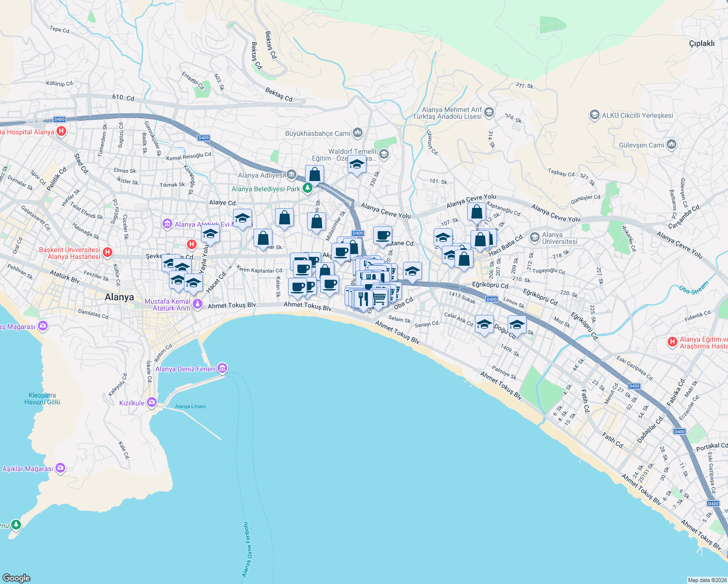Image resolution: width=728 pixels, height=584 pixels.
Task: Click the shopping cart supermarket marker
Action: [379, 297]
